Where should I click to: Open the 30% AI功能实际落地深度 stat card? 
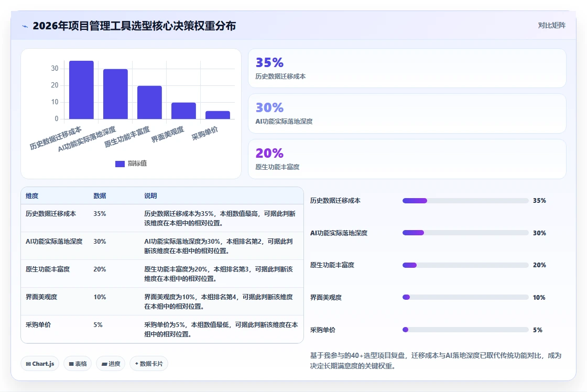(x=407, y=113)
